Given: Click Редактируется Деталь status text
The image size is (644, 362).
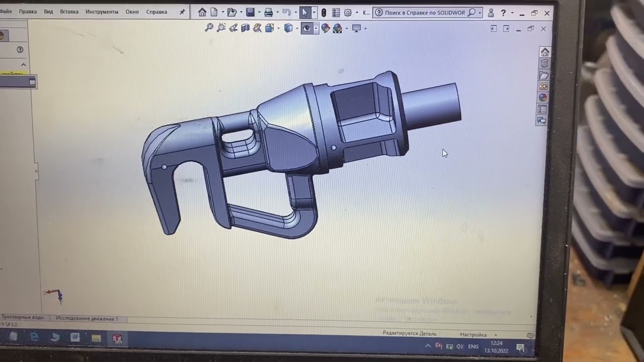Looking at the screenshot, I should pos(410,333).
